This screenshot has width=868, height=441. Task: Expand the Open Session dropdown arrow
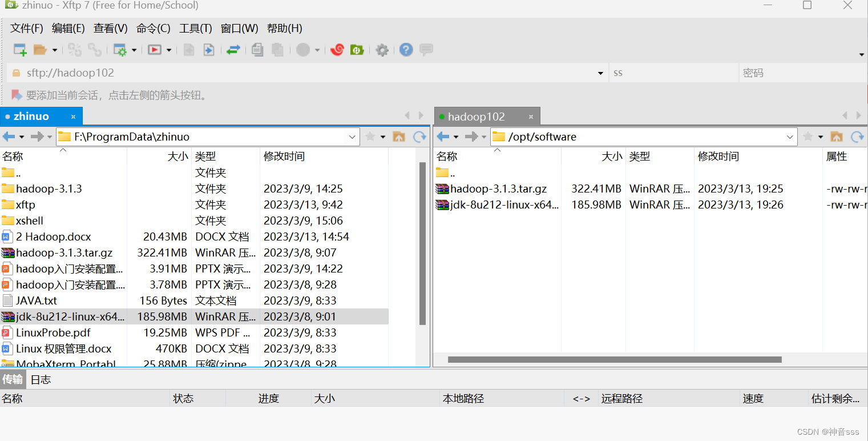pos(55,50)
